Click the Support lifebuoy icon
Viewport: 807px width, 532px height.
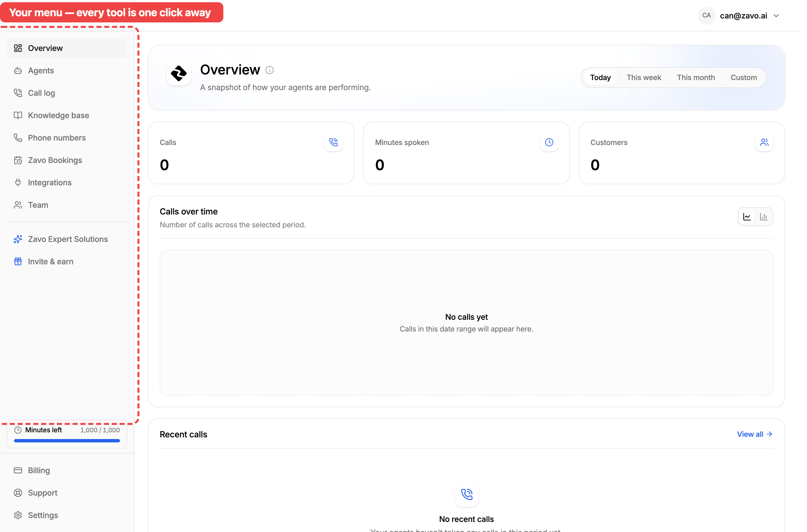point(18,493)
